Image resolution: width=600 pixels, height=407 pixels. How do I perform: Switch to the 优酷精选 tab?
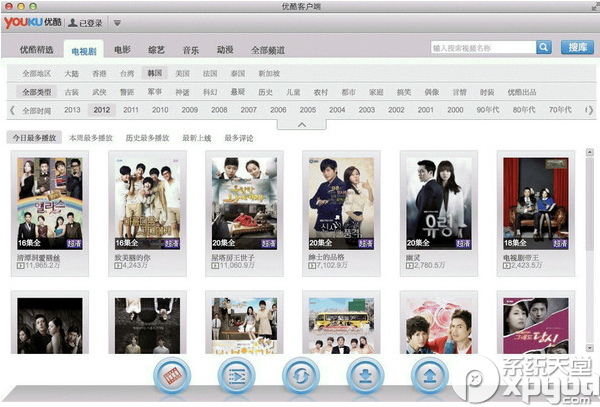point(36,50)
